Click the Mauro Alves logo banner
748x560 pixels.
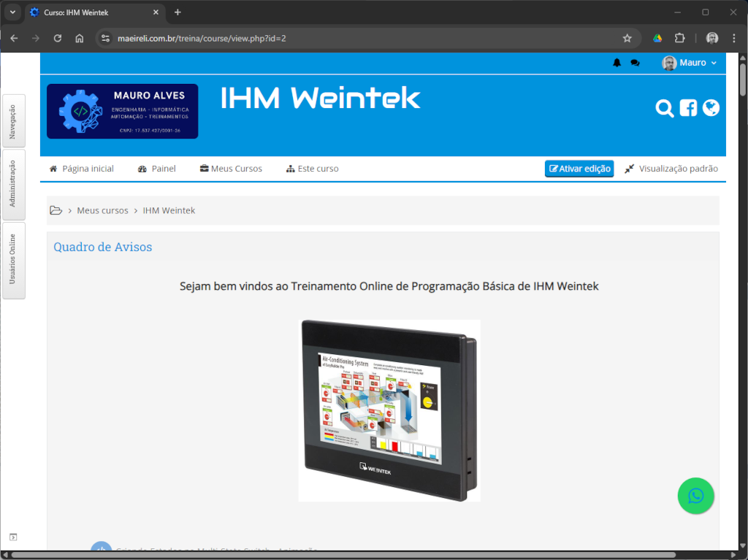click(122, 111)
